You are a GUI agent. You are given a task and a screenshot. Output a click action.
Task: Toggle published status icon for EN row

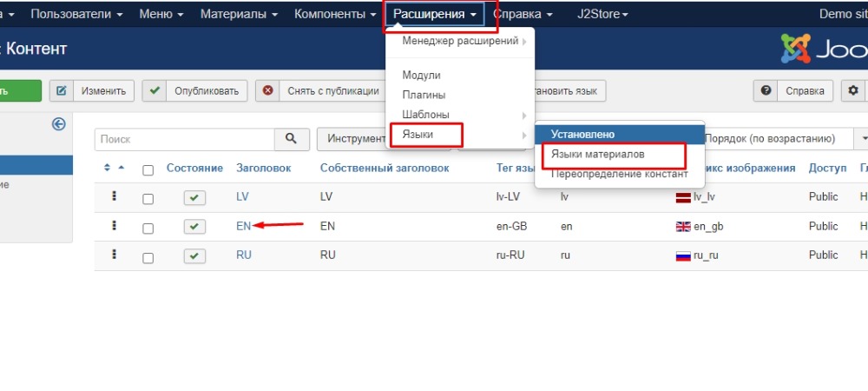coord(195,227)
